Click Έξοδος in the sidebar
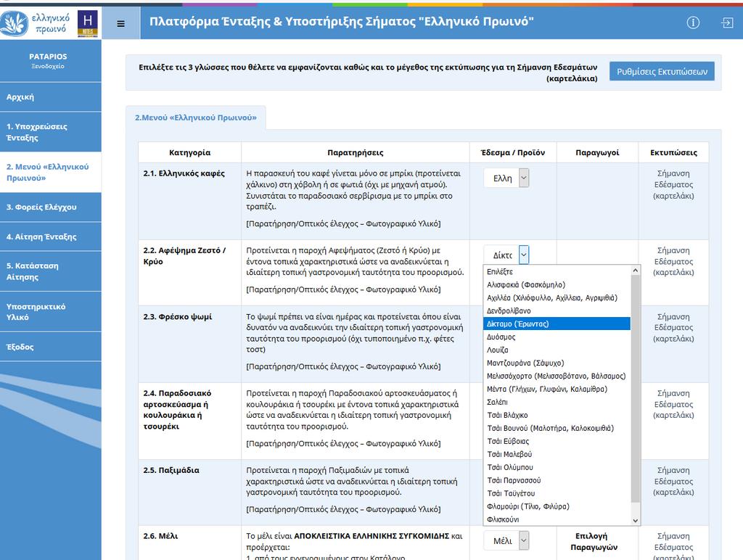Image resolution: width=743 pixels, height=560 pixels. coord(51,347)
